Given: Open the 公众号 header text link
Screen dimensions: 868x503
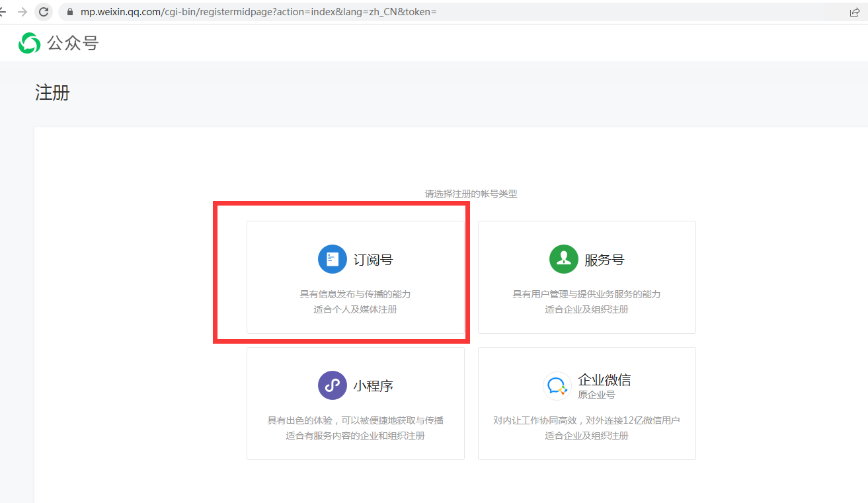Looking at the screenshot, I should click(73, 44).
